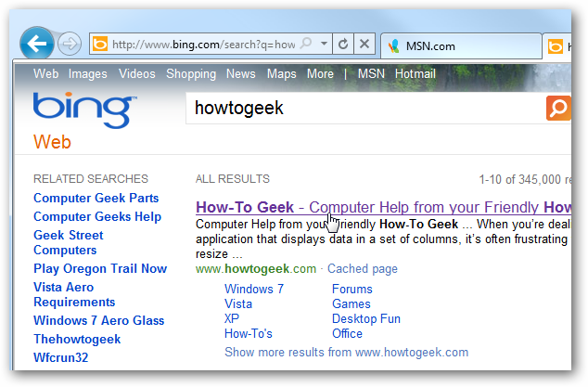Open the Windows 7 sitelink
The image size is (588, 387).
tap(254, 289)
